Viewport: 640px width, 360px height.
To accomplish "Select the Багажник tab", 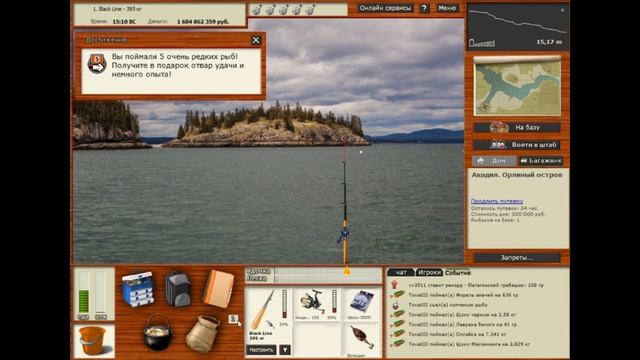I will pos(541,161).
